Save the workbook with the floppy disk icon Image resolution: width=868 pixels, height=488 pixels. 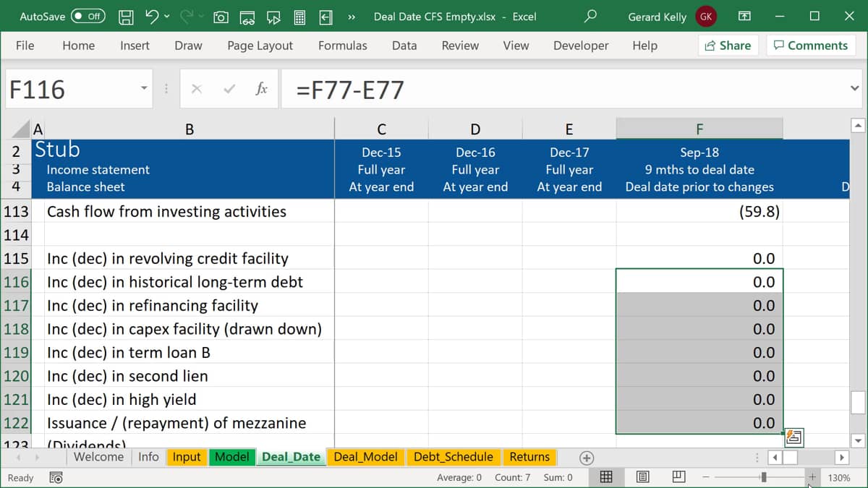(126, 16)
